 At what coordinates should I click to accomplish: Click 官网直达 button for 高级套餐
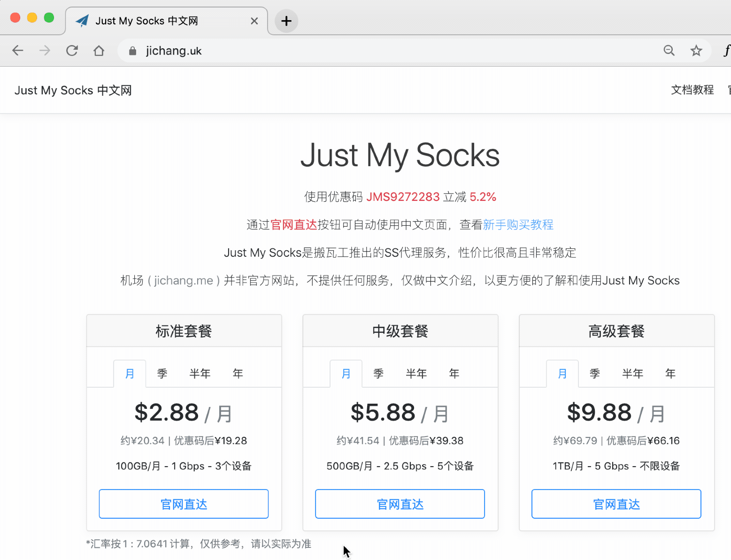click(x=616, y=504)
